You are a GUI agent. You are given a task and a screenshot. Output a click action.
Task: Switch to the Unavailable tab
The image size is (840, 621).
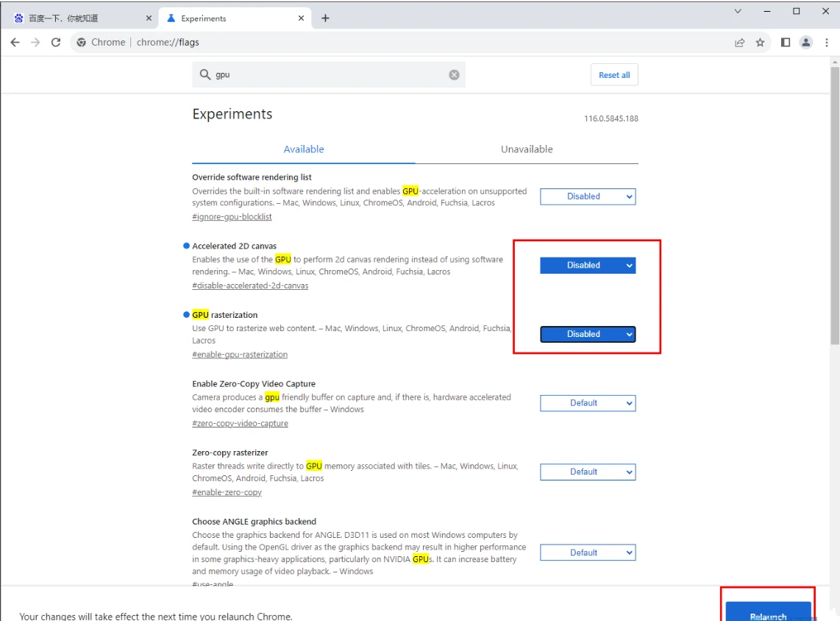click(x=527, y=149)
